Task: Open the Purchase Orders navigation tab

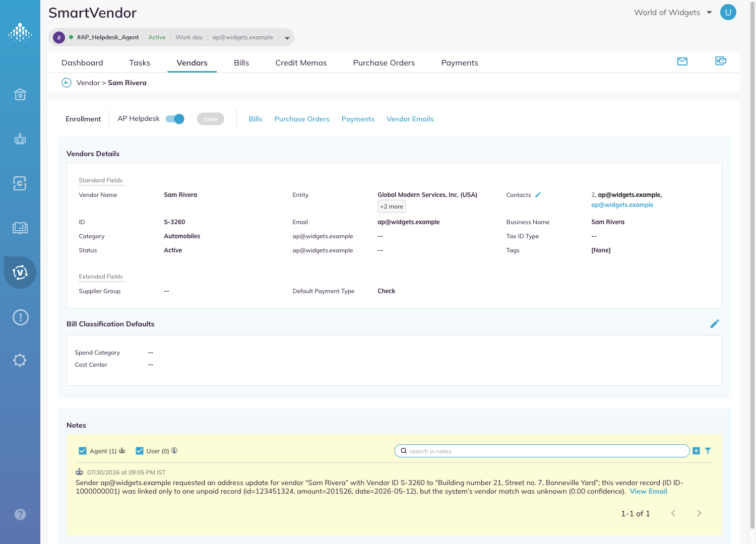Action: point(384,63)
